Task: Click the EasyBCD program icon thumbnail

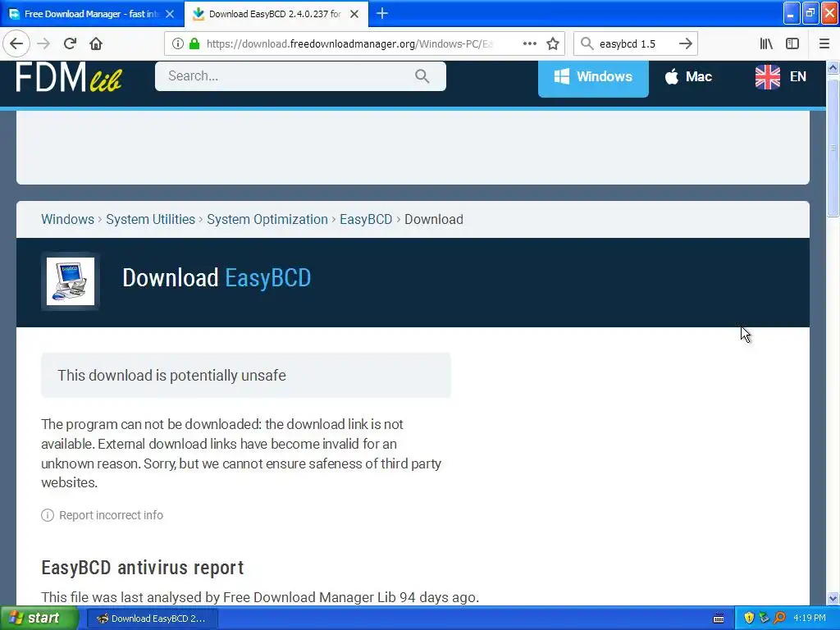Action: point(71,281)
